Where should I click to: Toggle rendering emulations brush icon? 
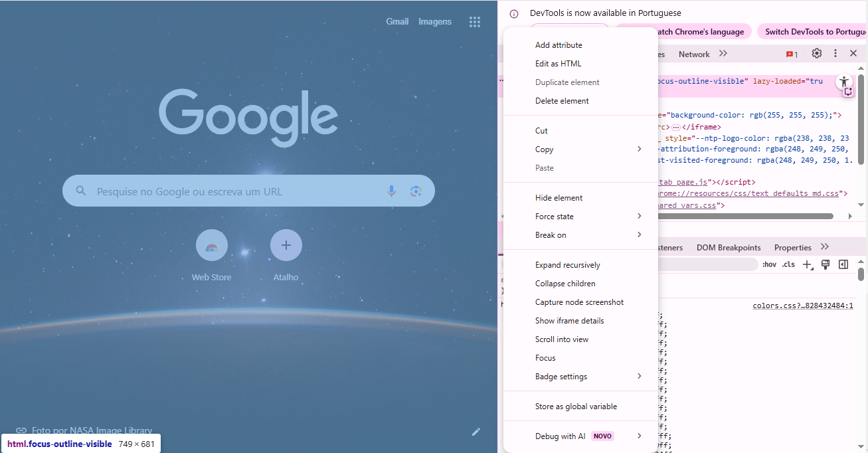tap(825, 264)
